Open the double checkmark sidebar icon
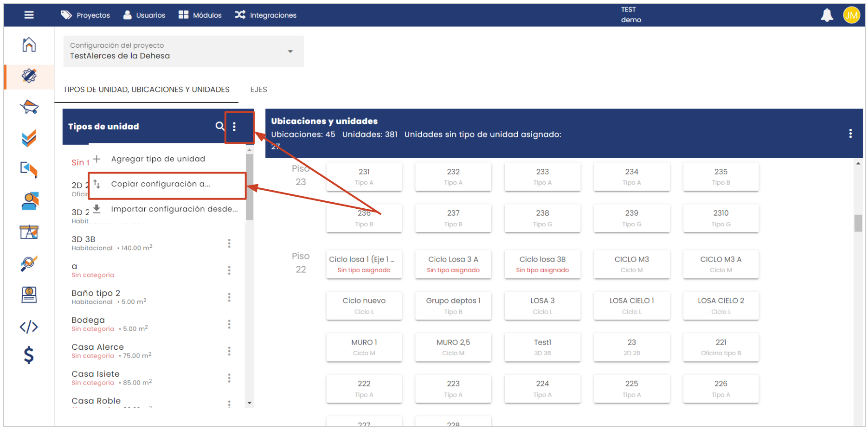Image resolution: width=868 pixels, height=430 pixels. point(29,138)
